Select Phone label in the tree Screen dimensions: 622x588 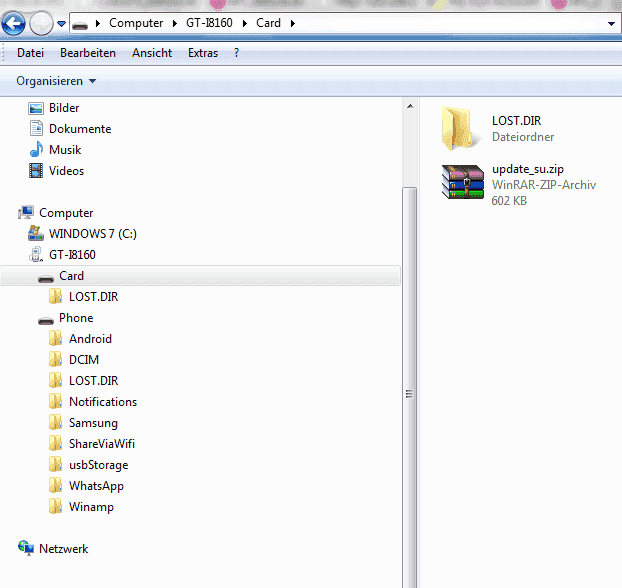click(76, 318)
